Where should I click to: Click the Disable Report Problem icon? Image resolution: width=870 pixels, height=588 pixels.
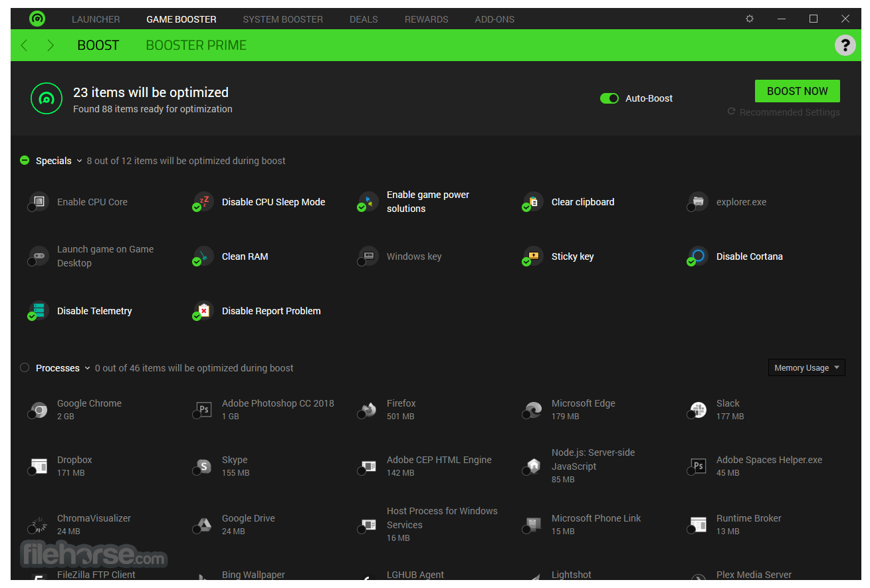coord(203,310)
